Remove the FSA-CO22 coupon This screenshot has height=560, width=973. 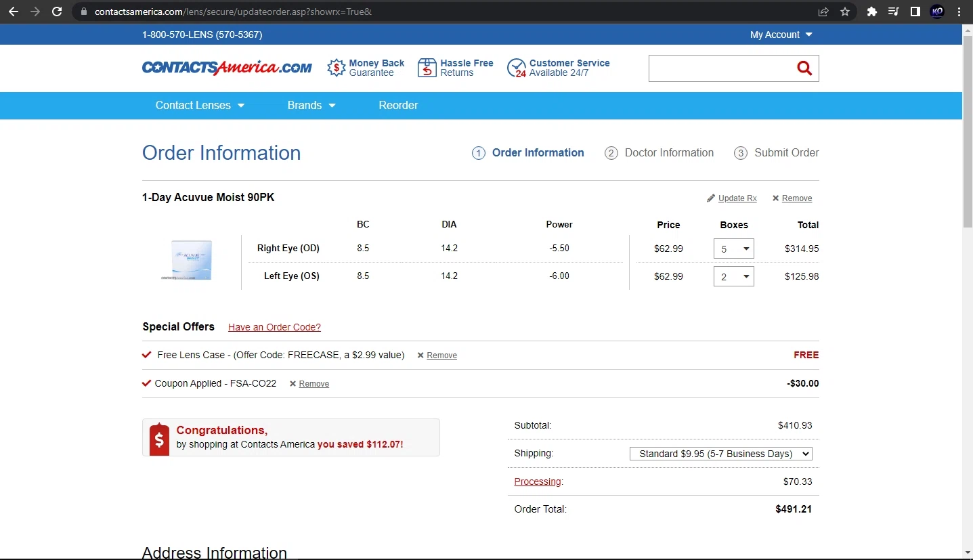[314, 384]
